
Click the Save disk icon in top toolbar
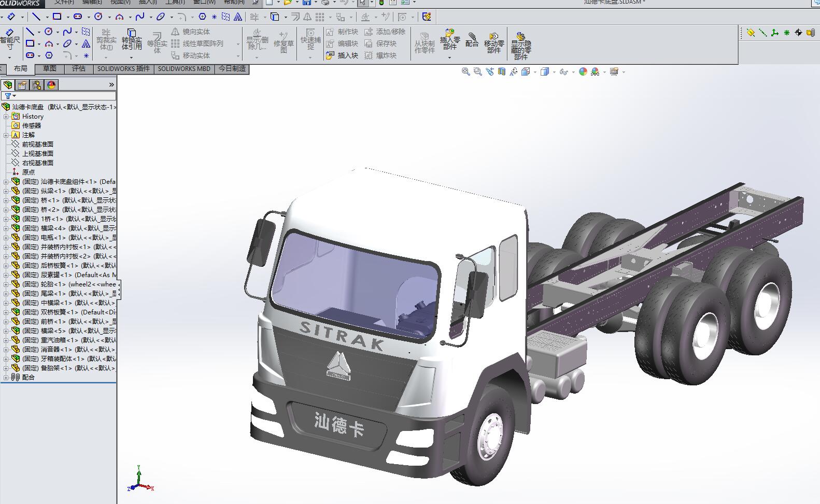pos(307,3)
